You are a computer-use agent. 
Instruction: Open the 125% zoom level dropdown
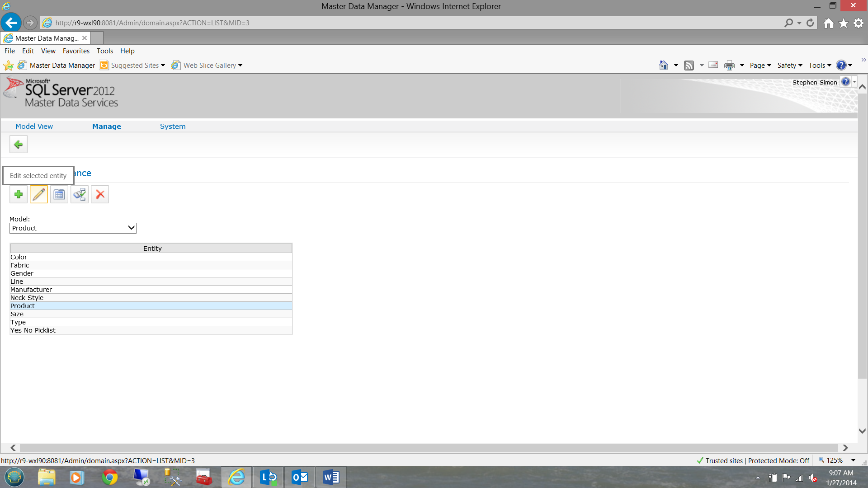[x=853, y=460]
